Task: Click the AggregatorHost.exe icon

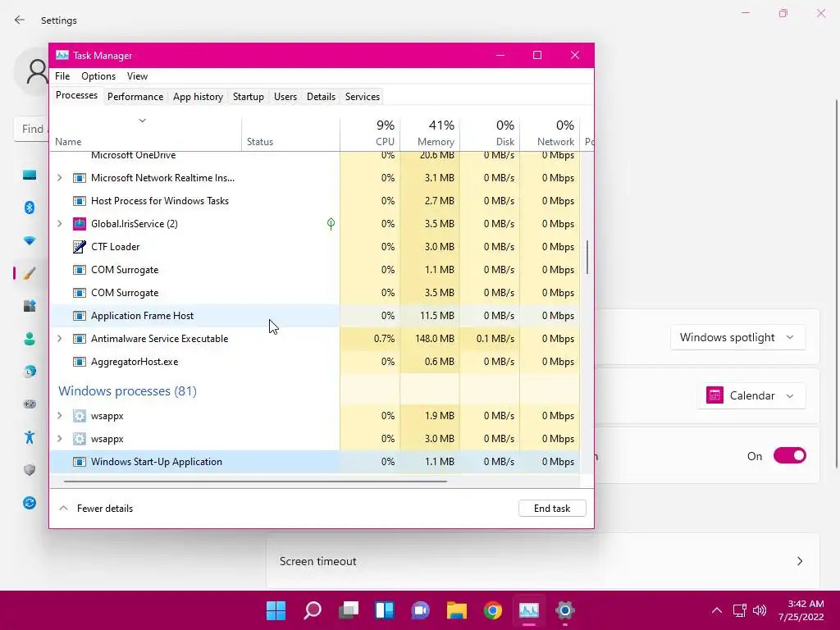Action: tap(80, 362)
